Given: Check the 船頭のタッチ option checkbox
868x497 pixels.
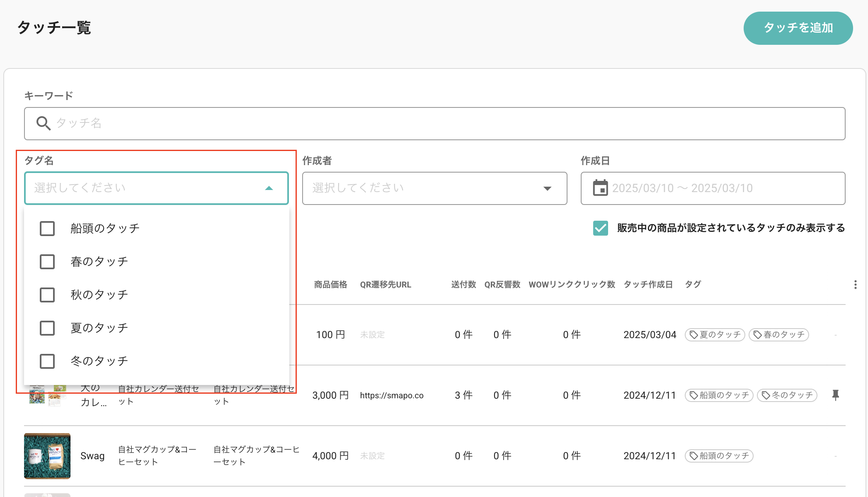Looking at the screenshot, I should [47, 229].
